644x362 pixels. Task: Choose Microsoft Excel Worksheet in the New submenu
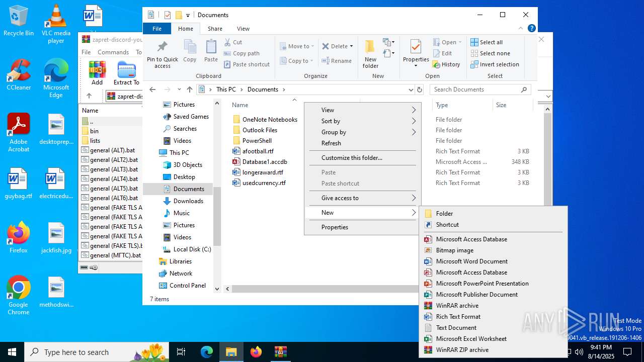(493, 339)
